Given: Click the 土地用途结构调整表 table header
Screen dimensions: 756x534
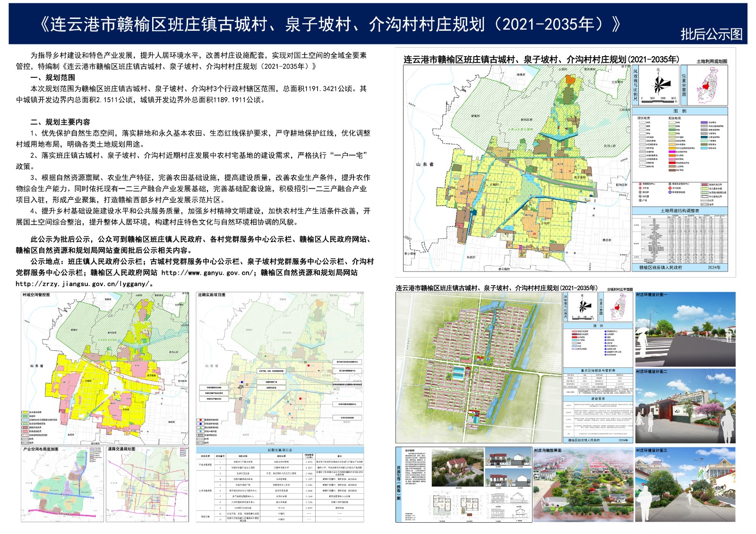Looking at the screenshot, I should coord(679,211).
